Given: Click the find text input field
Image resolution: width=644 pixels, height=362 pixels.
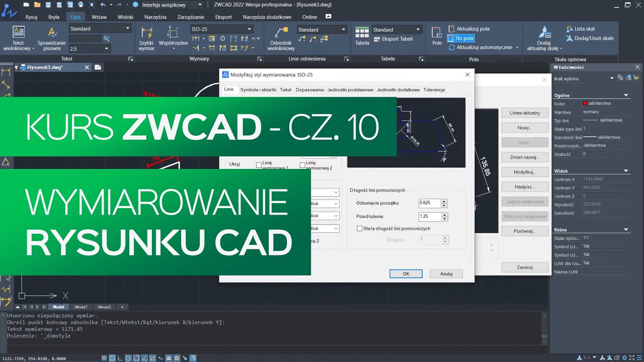Looking at the screenshot, I should (x=86, y=39).
